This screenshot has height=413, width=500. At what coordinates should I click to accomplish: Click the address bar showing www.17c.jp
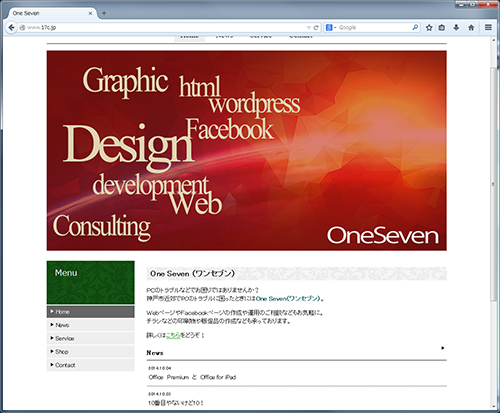163,28
